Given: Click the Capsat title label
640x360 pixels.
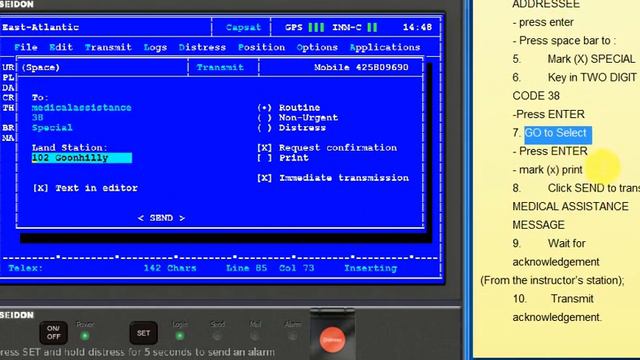Looking at the screenshot, I should (243, 27).
